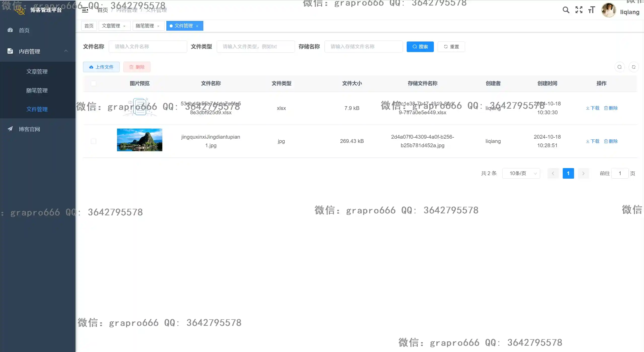Viewport: 644px width, 352px height.
Task: Check the jingquxinxiJingdiantupian1.jpg row checkbox
Action: [93, 141]
